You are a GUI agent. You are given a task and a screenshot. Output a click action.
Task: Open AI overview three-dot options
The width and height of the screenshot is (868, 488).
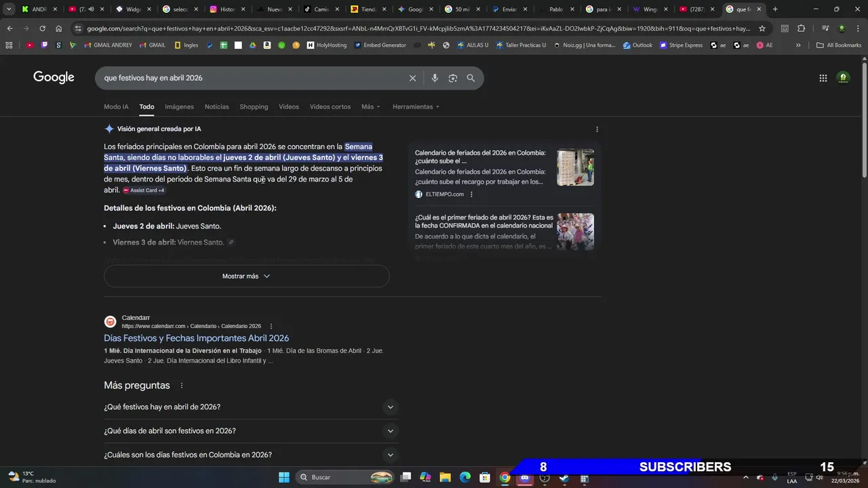[x=597, y=129]
